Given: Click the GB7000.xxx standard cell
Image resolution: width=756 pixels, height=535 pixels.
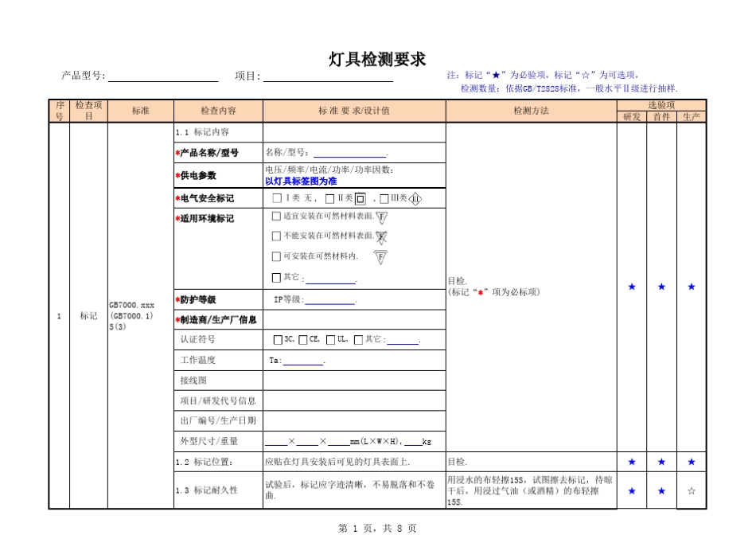Looking at the screenshot, I should [x=141, y=316].
